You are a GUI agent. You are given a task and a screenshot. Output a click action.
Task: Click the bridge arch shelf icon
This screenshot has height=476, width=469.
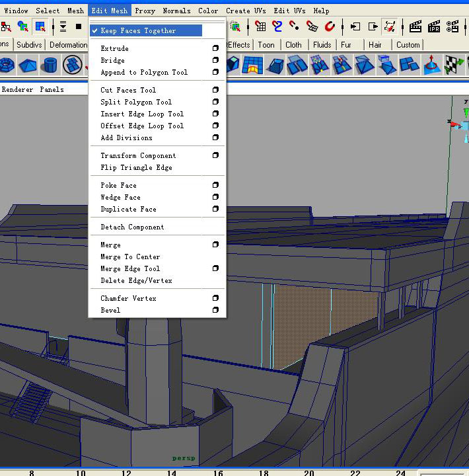(252, 65)
